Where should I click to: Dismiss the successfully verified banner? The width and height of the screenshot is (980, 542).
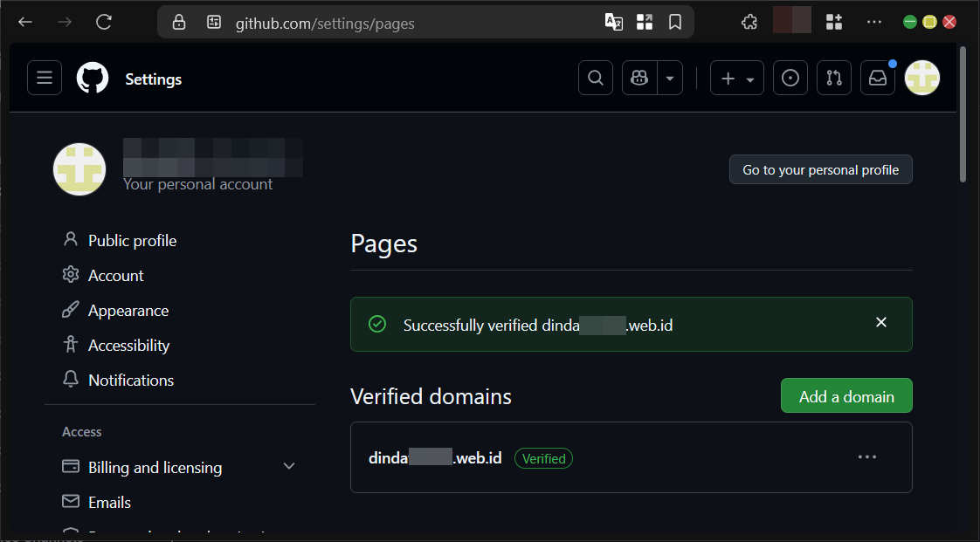(881, 322)
